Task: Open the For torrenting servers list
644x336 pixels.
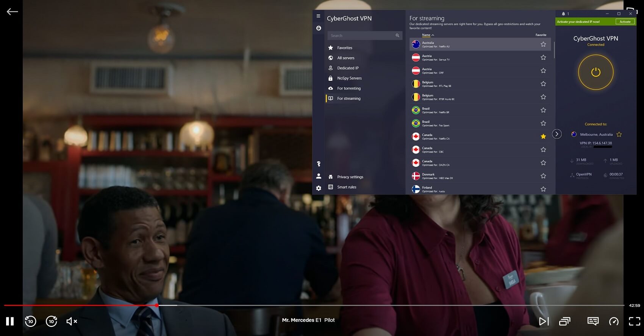Action: [349, 88]
